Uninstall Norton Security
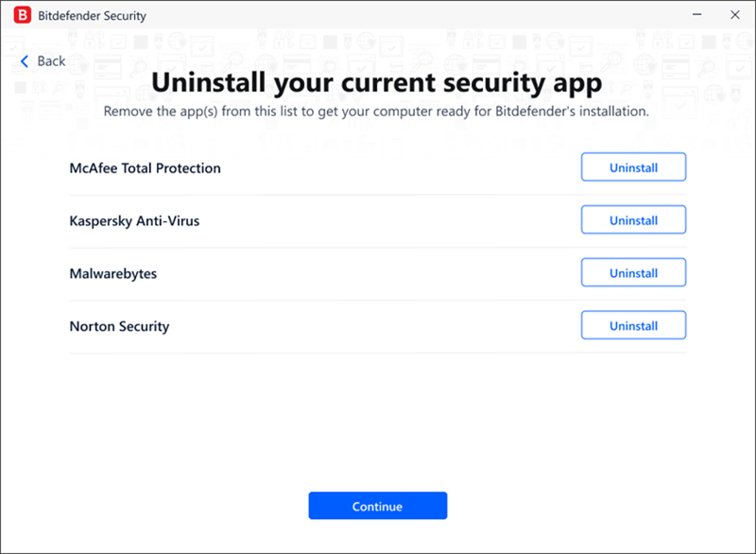Viewport: 756px width, 554px height. [633, 325]
